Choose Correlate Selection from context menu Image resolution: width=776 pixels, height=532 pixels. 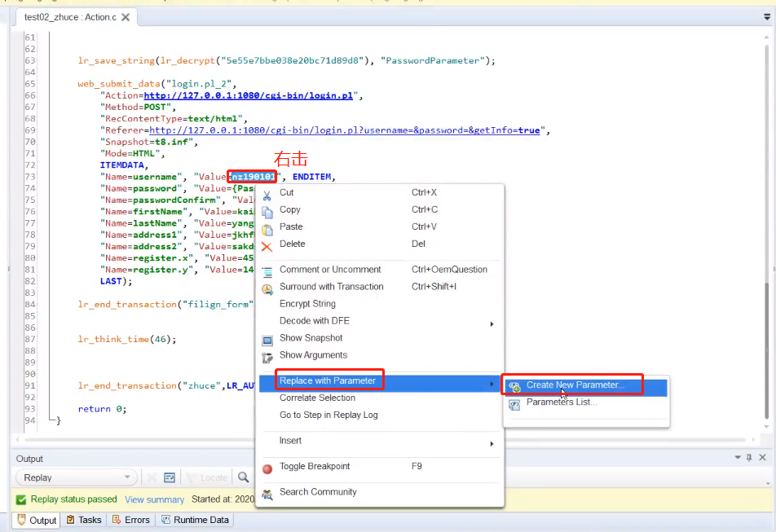317,398
